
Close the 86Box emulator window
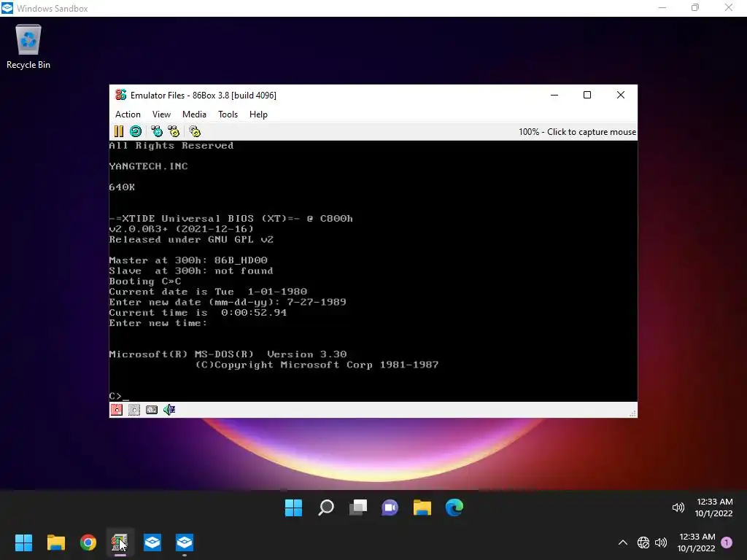click(x=621, y=95)
